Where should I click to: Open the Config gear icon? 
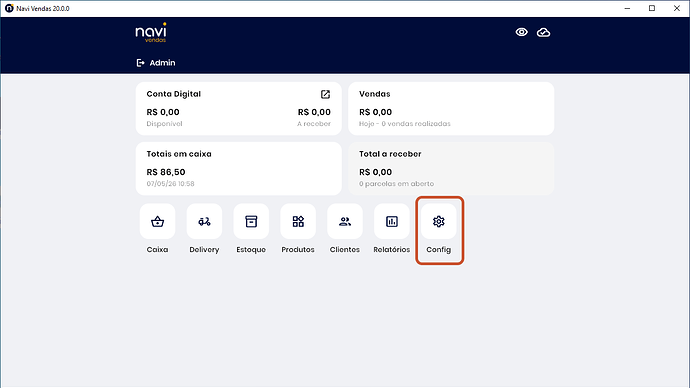[x=439, y=221]
